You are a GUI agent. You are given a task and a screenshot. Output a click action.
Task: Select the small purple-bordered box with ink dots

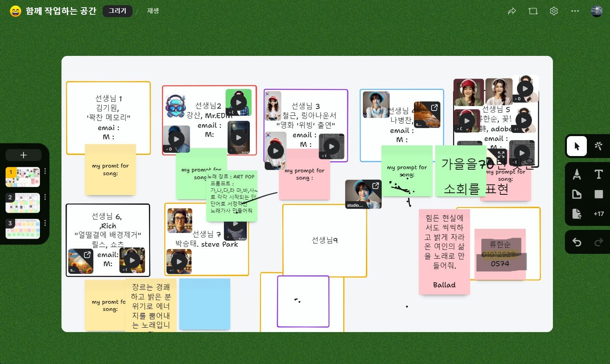303,301
